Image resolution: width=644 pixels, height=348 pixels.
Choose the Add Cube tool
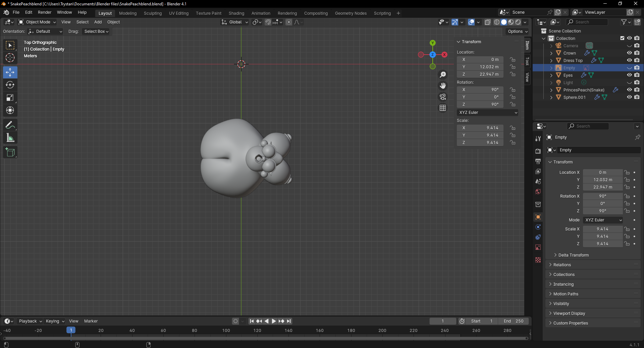[10, 152]
